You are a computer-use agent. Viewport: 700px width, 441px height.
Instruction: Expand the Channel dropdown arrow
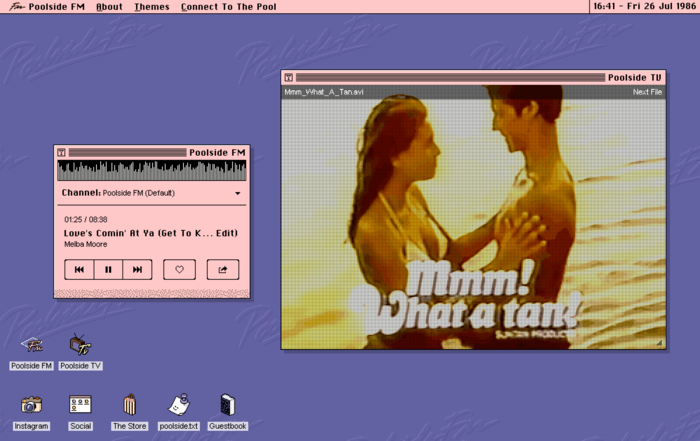point(238,193)
